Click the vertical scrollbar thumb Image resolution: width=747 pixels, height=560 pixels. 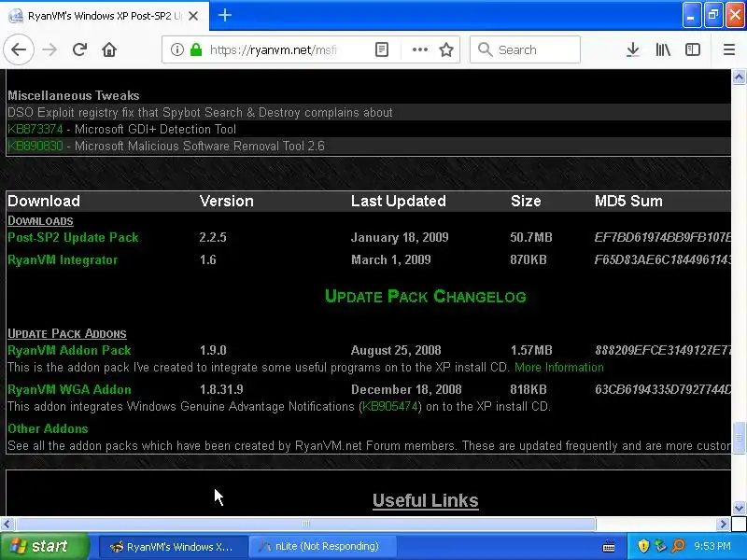coord(739,438)
